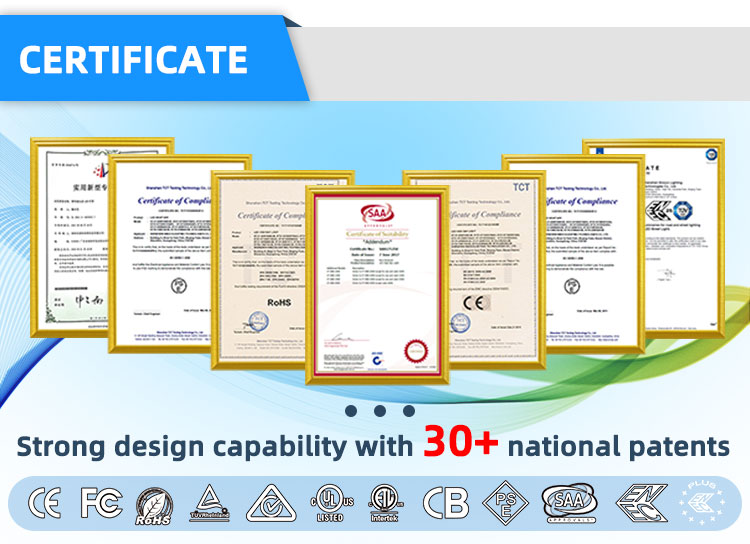The width and height of the screenshot is (750, 544).
Task: Select the RCM triangle checkmark icon
Action: 271,503
